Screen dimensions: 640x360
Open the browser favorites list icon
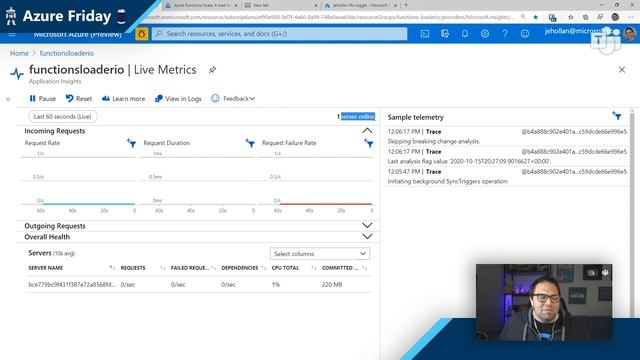coord(571,17)
